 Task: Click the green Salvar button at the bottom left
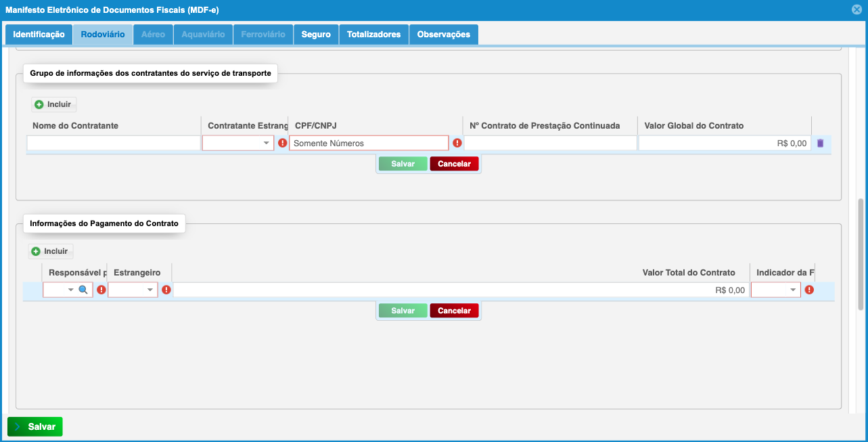click(x=35, y=427)
